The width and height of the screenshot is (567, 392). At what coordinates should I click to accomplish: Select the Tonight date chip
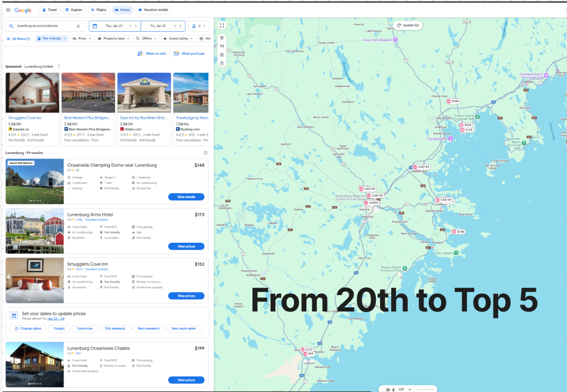(59, 329)
